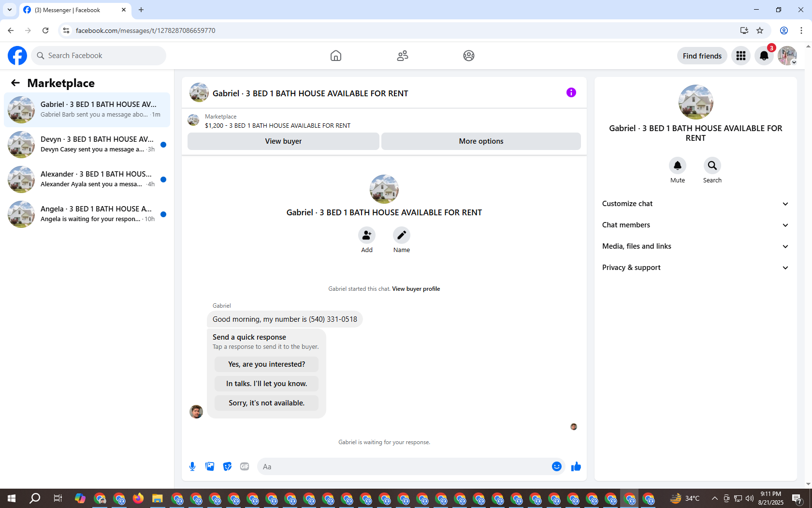Viewport: 812px width, 508px height.
Task: Click the listing thumbnail in right panel
Action: coord(696,102)
